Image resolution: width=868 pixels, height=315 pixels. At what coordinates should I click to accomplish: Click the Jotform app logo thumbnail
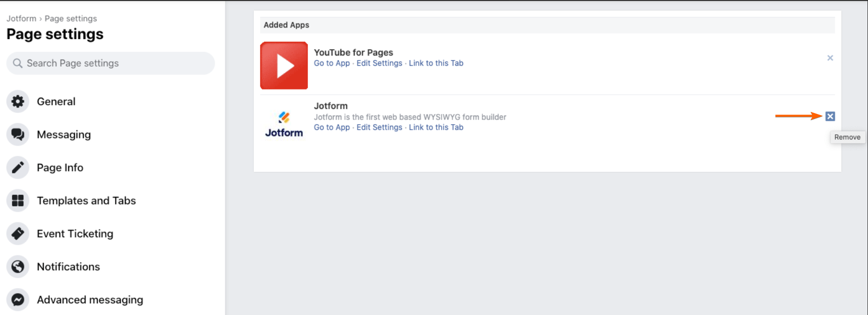click(x=284, y=125)
